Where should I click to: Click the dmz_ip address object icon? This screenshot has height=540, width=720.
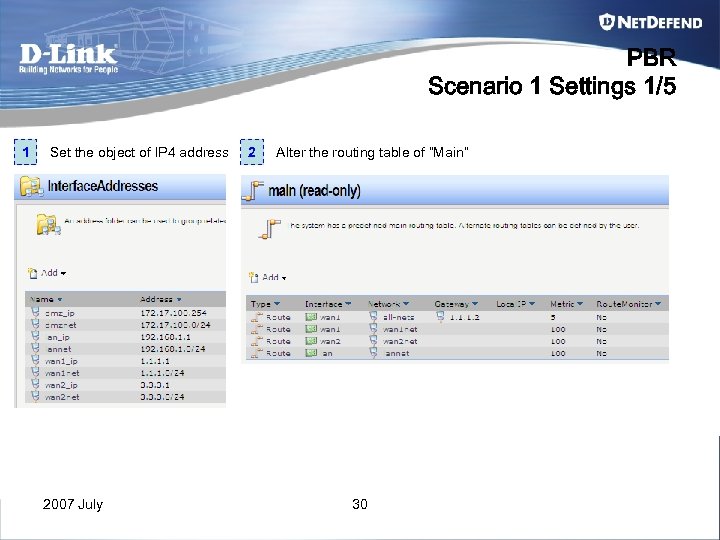[x=35, y=312]
